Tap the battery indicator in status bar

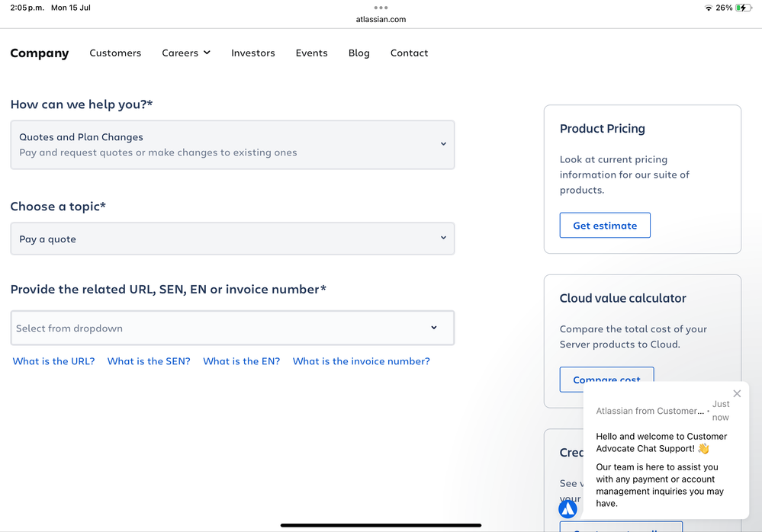[x=744, y=8]
